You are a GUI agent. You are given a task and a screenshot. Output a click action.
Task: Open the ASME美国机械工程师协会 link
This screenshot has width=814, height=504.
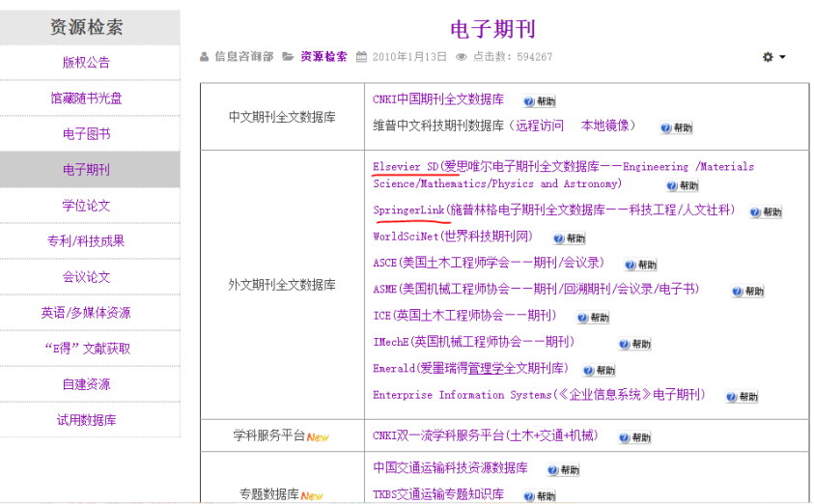click(536, 289)
